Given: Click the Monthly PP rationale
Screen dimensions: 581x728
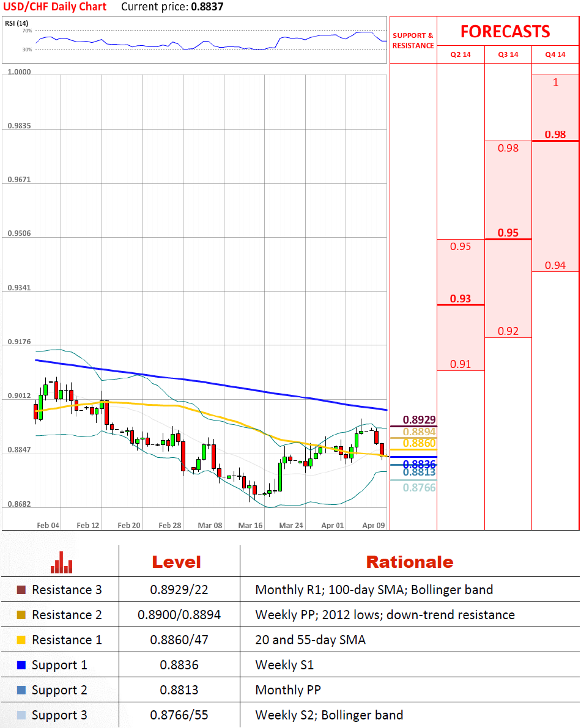Looking at the screenshot, I should pyautogui.click(x=288, y=690).
